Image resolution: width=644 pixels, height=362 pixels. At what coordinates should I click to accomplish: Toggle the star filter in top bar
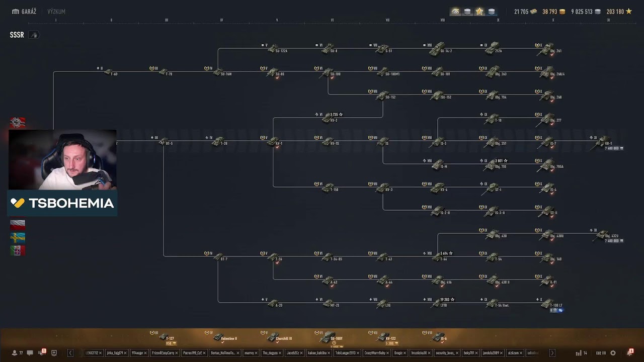click(x=479, y=12)
